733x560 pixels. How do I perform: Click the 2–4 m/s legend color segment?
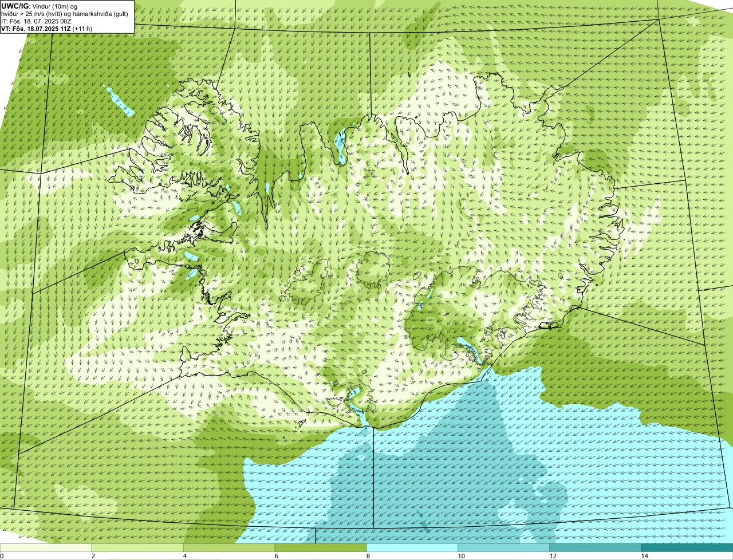point(137,547)
